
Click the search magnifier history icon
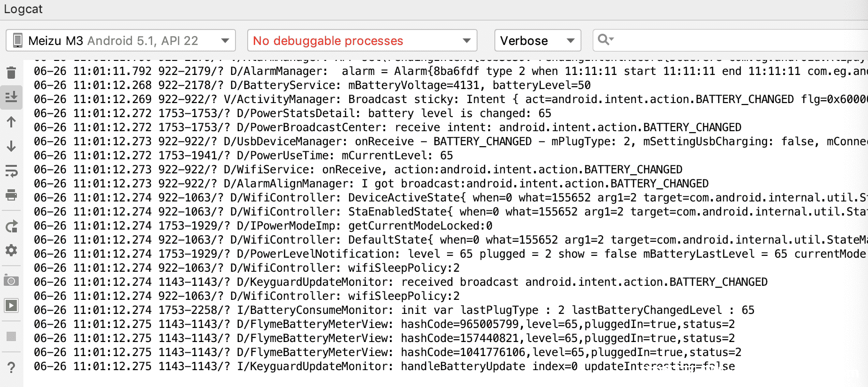tap(605, 40)
